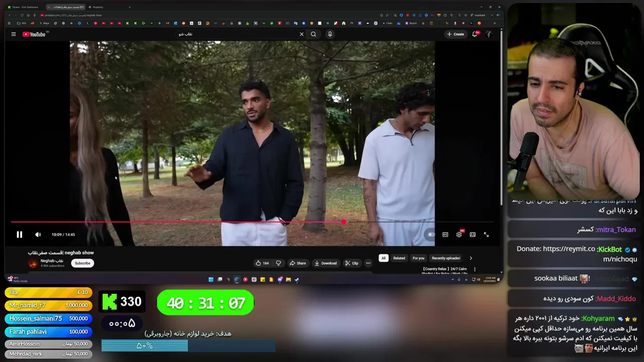Click the Madd_Kiddo chat username
This screenshot has height=362, width=644.
(x=616, y=299)
